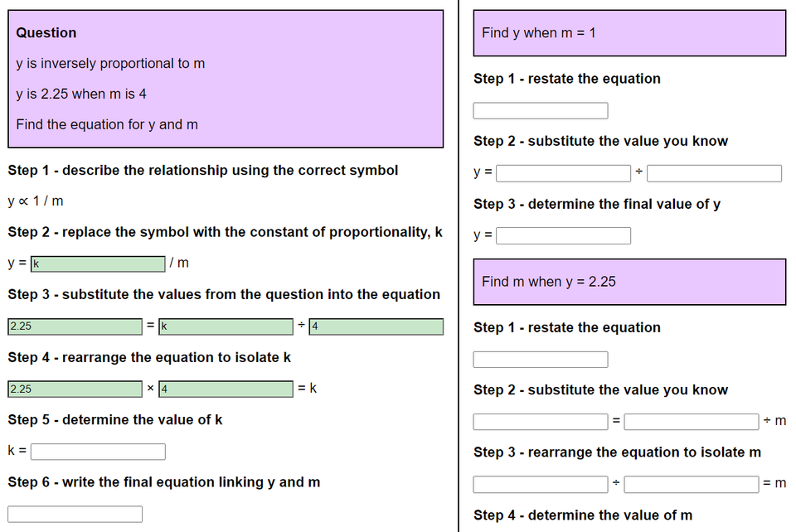Select the "4" field in Step 3
The image size is (796, 532).
pyautogui.click(x=376, y=326)
